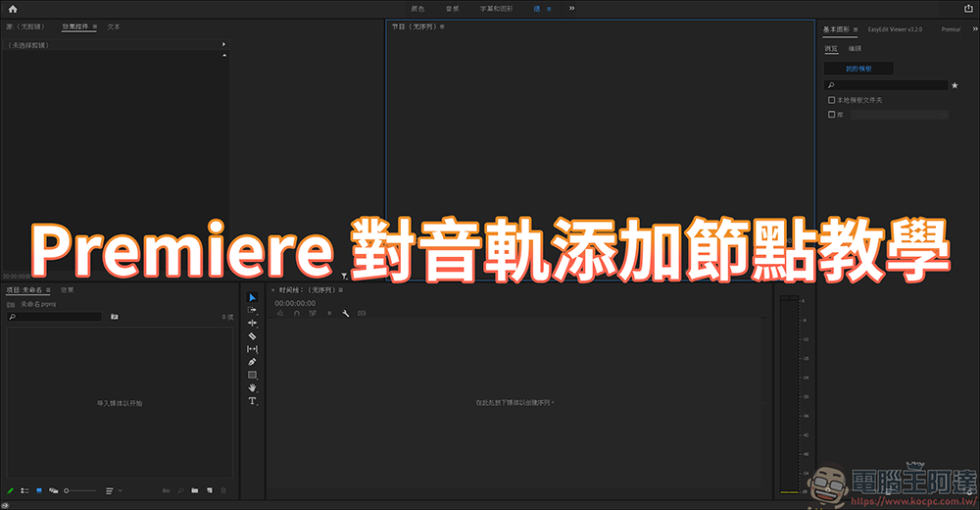Switch to Color workspace

coord(417,9)
